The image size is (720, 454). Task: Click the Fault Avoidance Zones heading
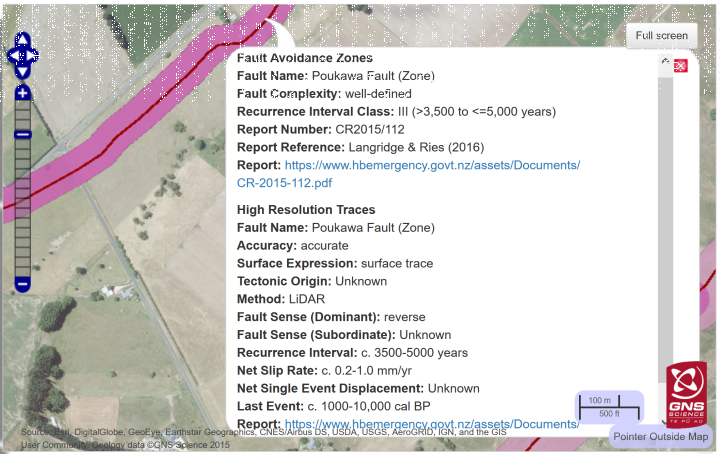[304, 58]
